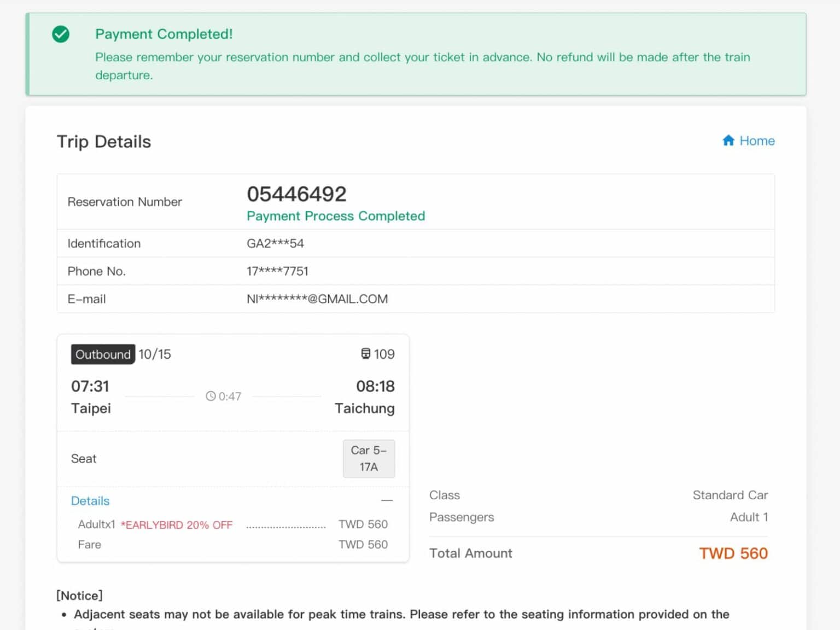Click the green payment success checkmark icon
840x630 pixels.
(x=61, y=34)
